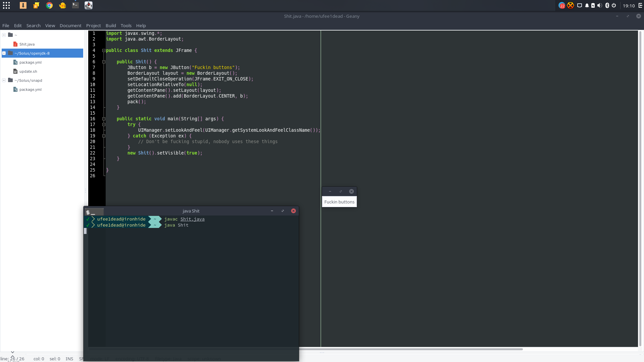Open the tray icon with 22 badge

click(562, 5)
